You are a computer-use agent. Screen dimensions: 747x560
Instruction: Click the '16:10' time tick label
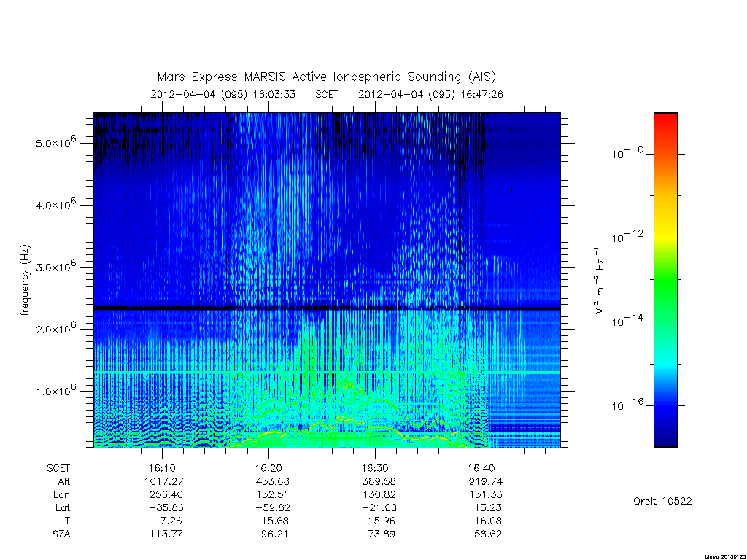(163, 469)
